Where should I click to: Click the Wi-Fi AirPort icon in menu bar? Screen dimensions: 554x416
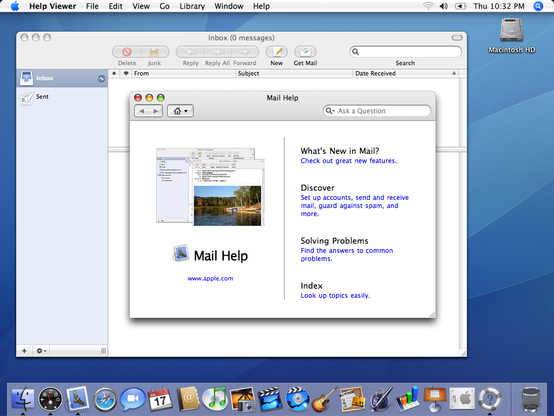click(428, 6)
